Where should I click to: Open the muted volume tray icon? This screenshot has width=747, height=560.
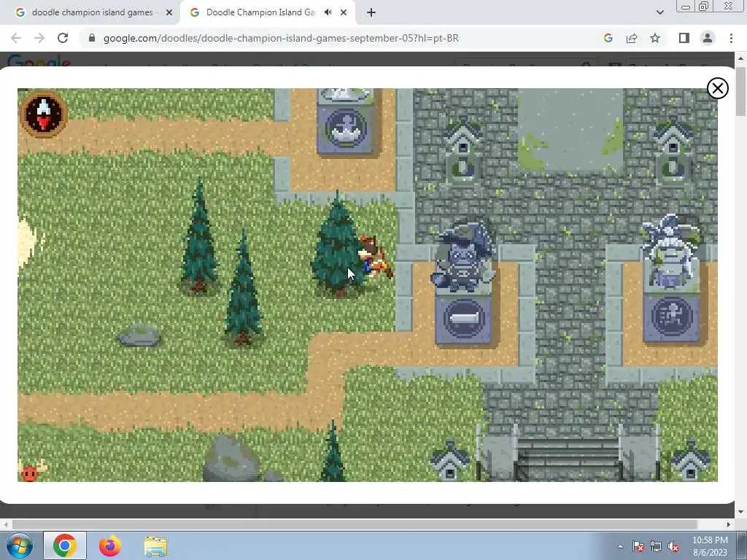[673, 546]
